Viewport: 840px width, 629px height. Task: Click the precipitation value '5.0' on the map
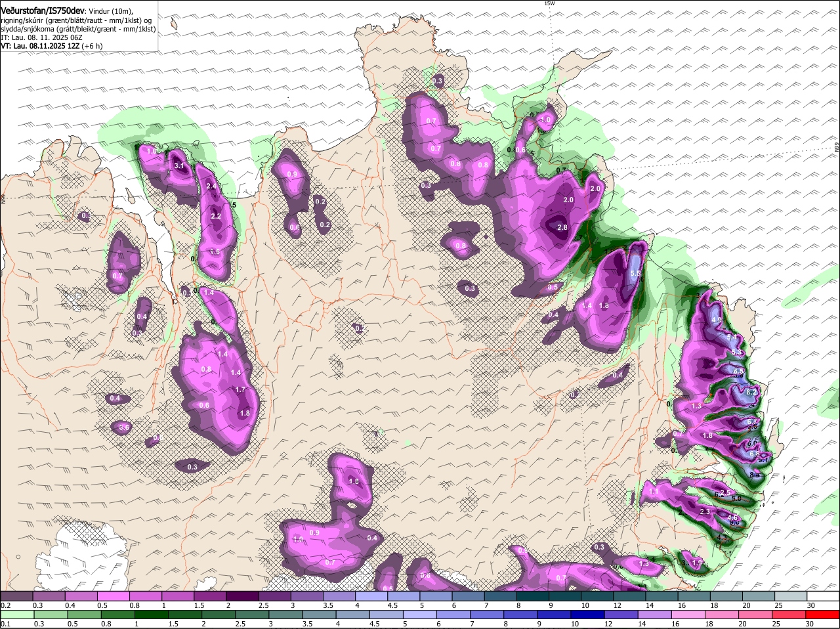point(736,498)
